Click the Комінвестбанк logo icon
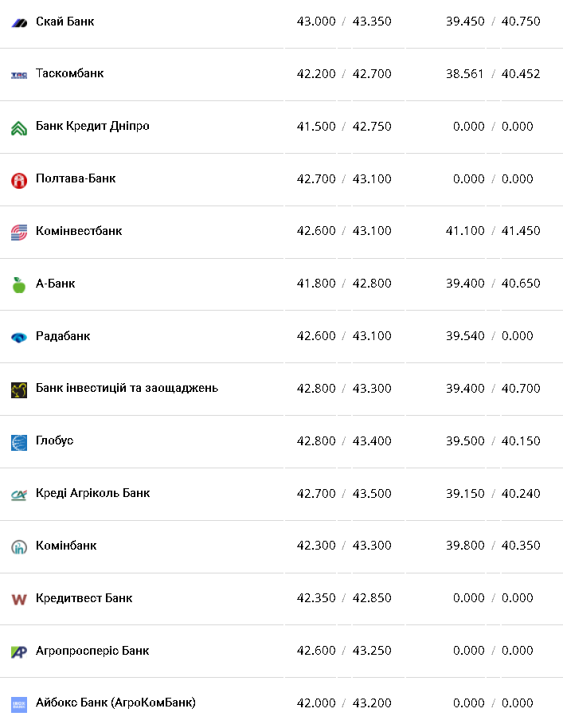Image resolution: width=563 pixels, height=728 pixels. 19,233
